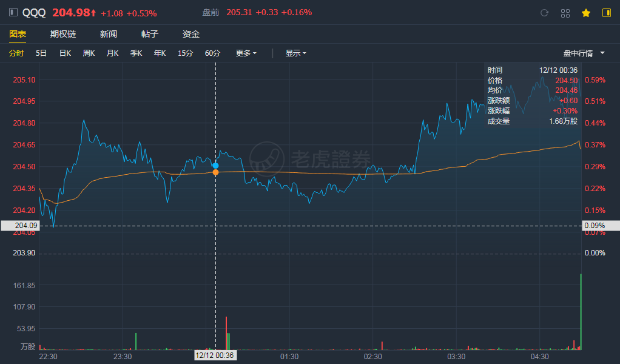Select 日K candlestick period

tap(65, 53)
